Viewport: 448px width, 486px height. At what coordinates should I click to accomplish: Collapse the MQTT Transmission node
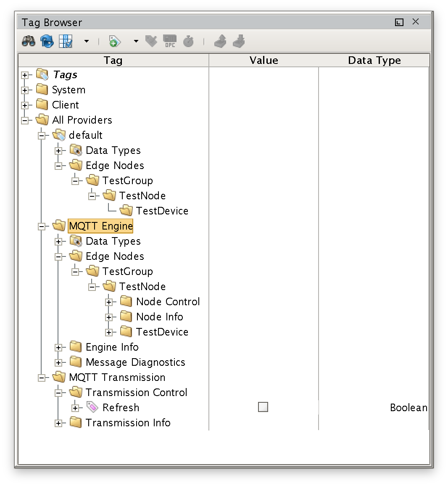[x=42, y=378]
